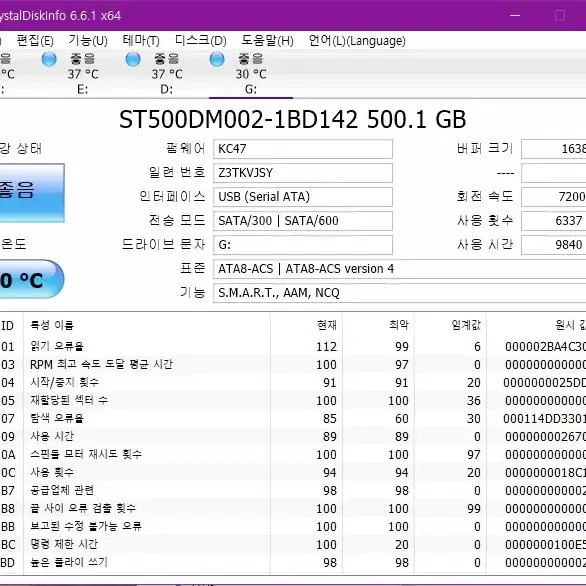Click the firmware field KC47
Screen dimensions: 586x586
point(303,149)
